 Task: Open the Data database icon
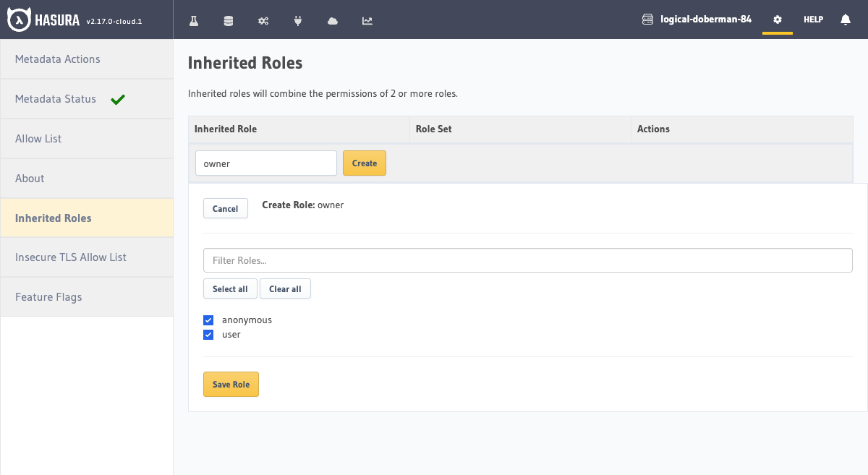(229, 20)
